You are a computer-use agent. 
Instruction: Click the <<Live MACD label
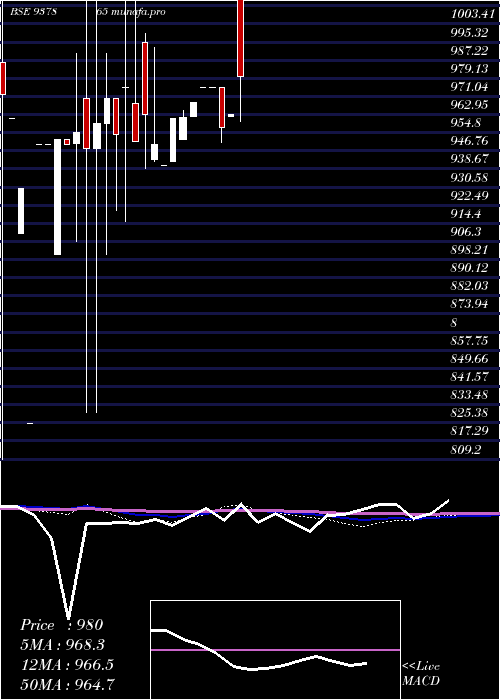(x=421, y=674)
